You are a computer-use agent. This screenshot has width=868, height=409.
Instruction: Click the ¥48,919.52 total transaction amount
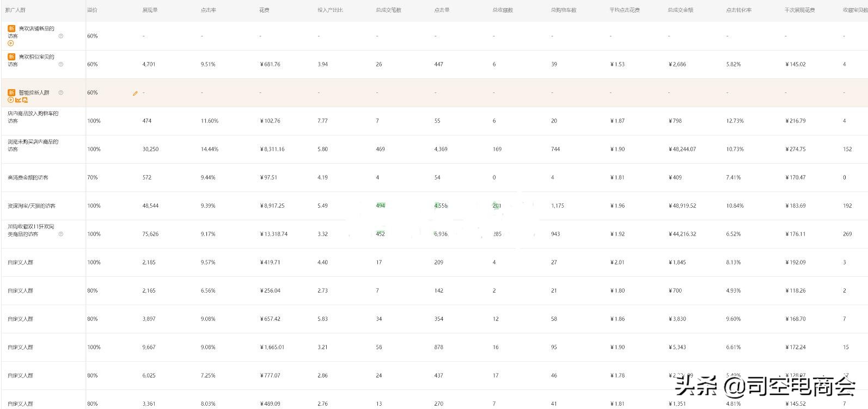pos(682,206)
